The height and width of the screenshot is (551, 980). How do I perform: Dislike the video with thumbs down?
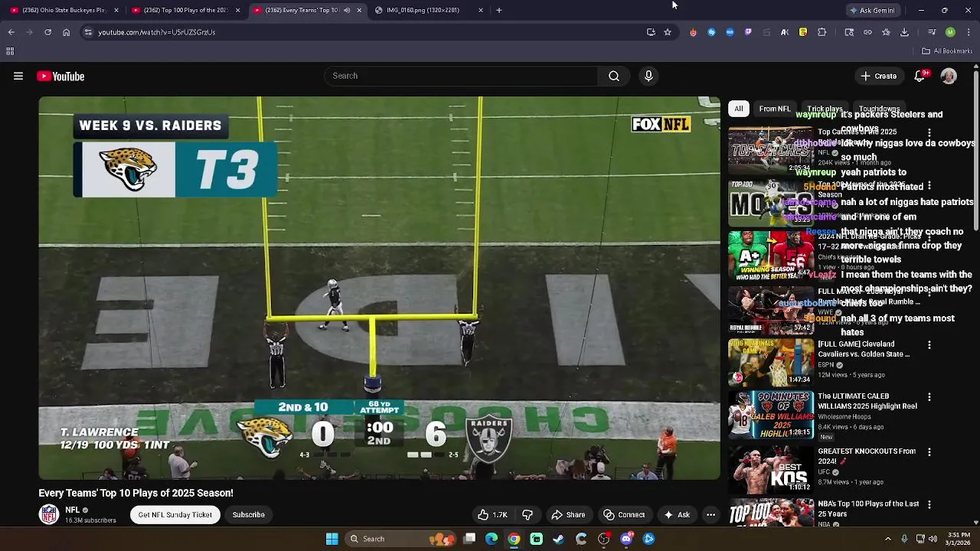click(x=528, y=515)
